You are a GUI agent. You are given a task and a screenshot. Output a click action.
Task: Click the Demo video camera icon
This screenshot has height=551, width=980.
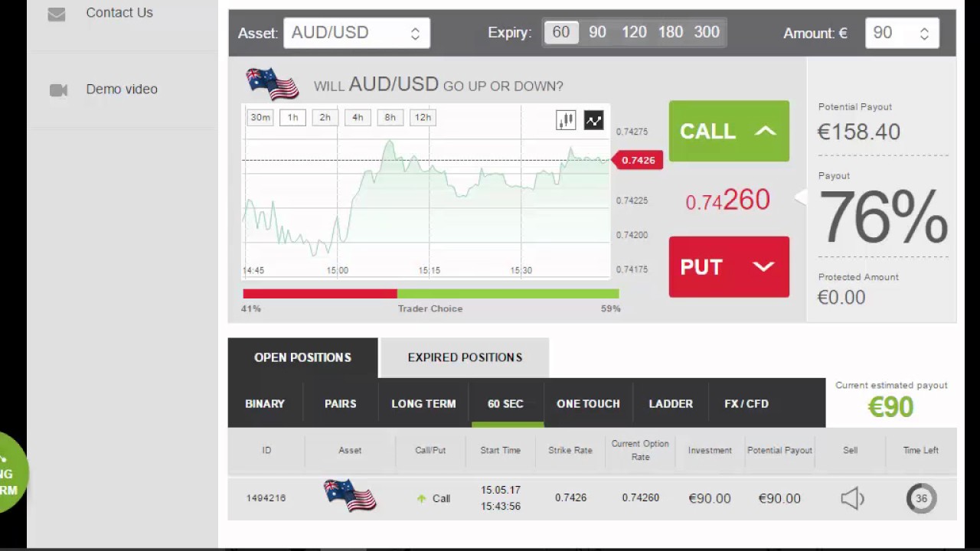[58, 90]
